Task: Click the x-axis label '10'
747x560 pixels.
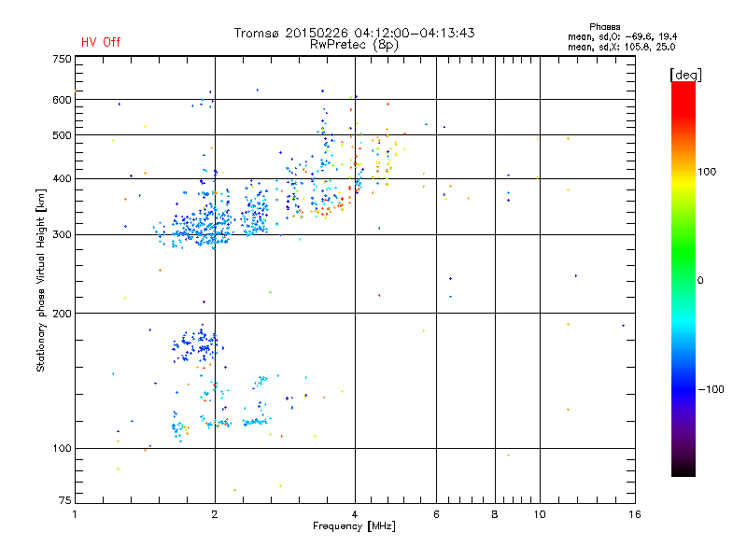Action: click(540, 514)
